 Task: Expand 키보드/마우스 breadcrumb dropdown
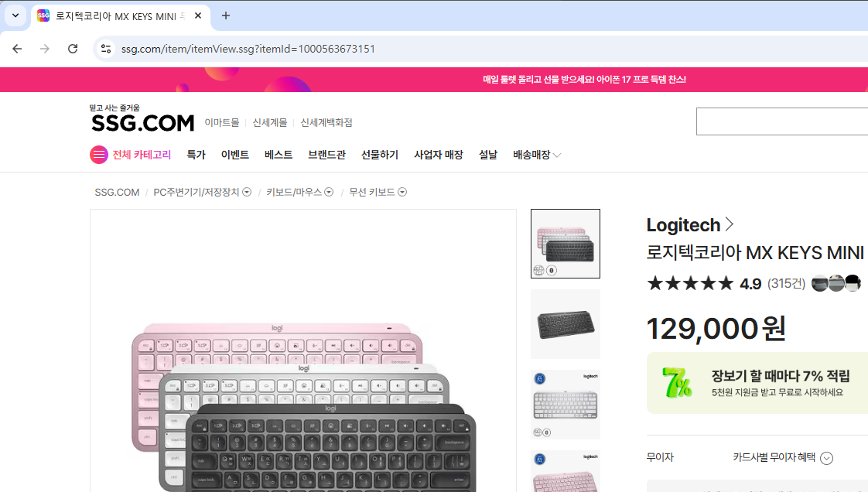coord(329,192)
